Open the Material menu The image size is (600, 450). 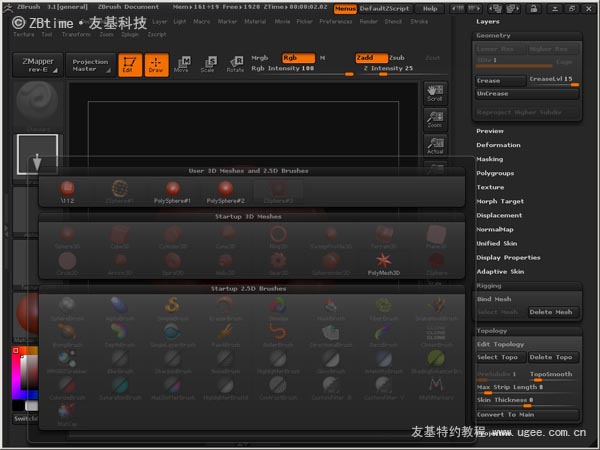pyautogui.click(x=255, y=22)
